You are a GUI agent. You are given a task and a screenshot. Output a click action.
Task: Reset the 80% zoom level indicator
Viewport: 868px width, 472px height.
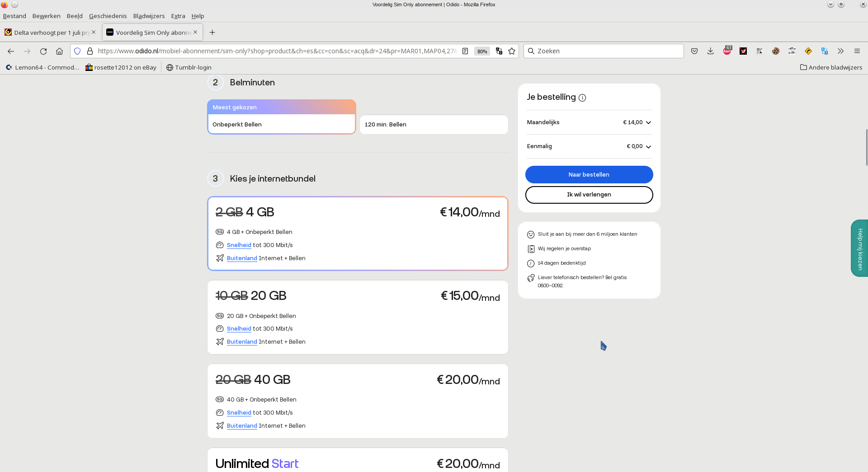482,51
